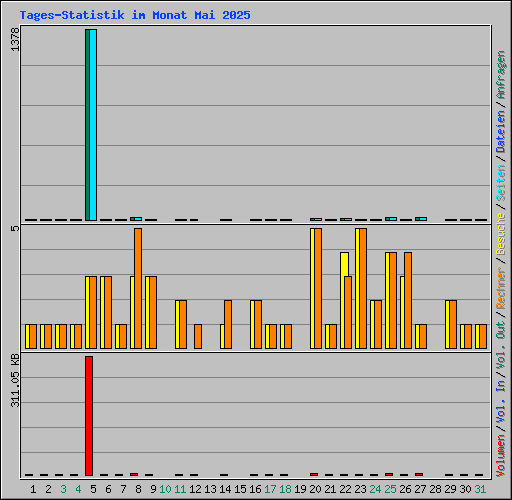Screen dimensions: 512x500
Task: Click the green x-axis day label 25
Action: click(390, 489)
